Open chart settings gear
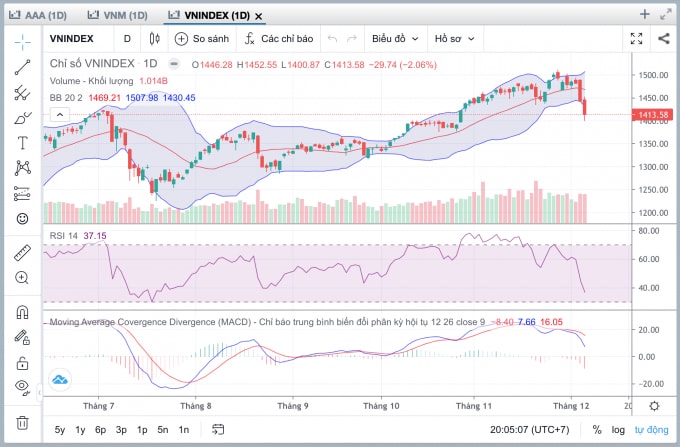Viewport: 680px width, 447px height. click(654, 406)
